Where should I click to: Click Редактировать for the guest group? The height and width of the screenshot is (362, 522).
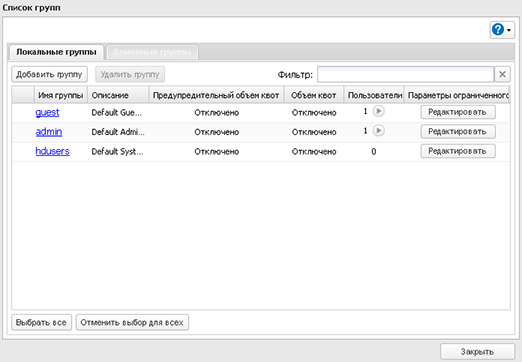tap(458, 112)
